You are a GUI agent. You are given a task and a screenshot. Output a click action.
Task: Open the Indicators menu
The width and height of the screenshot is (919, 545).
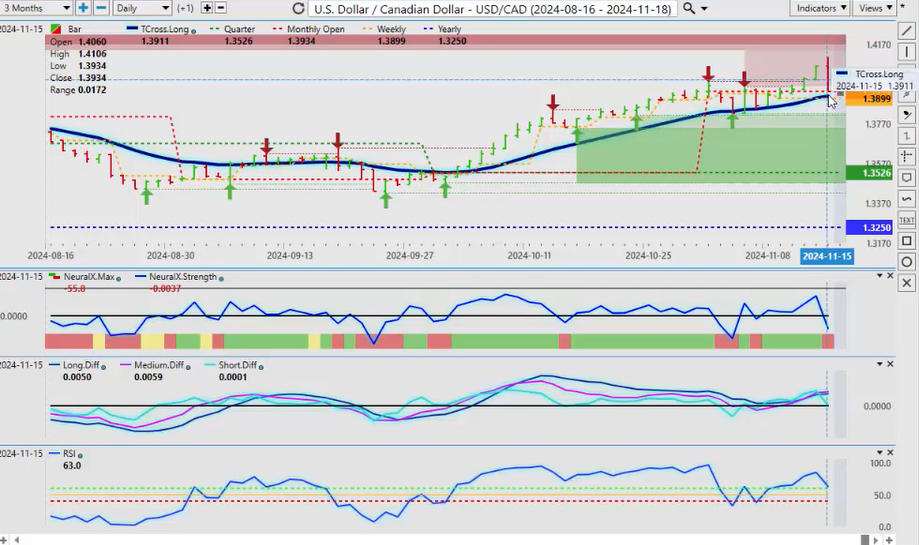click(819, 8)
